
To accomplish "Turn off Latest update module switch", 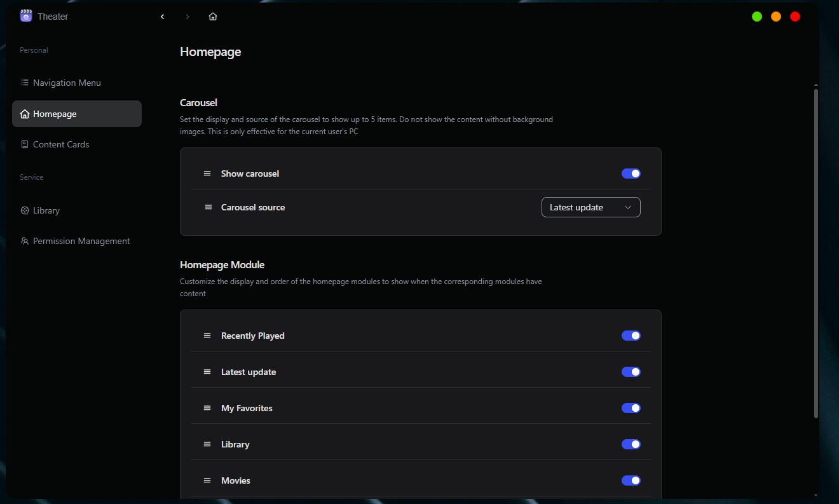I will coord(631,372).
